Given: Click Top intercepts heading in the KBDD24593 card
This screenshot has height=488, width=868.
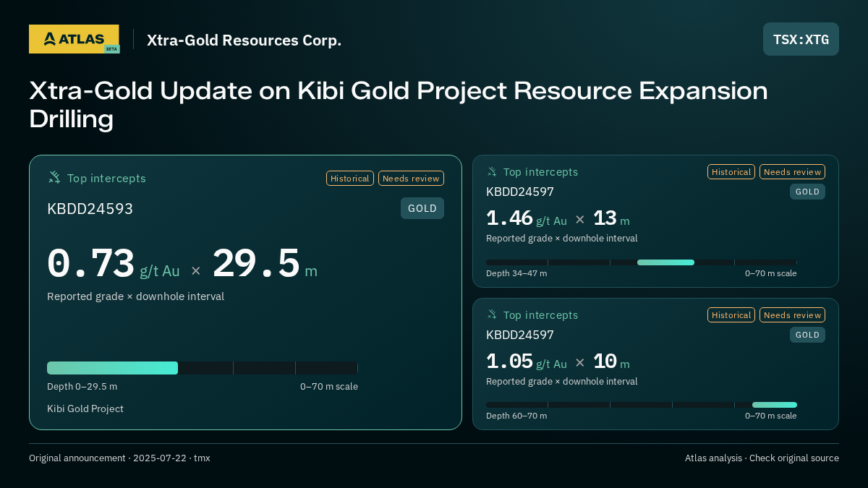Looking at the screenshot, I should [106, 178].
